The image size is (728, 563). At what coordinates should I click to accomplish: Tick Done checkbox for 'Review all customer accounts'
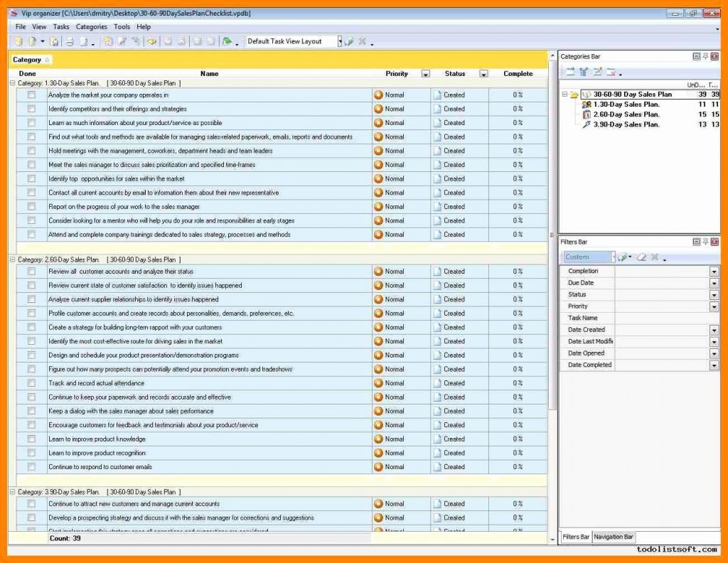(31, 272)
